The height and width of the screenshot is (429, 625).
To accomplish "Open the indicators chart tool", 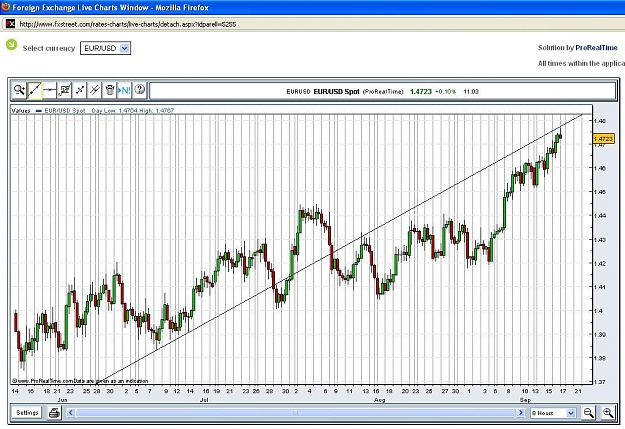I will [x=65, y=90].
